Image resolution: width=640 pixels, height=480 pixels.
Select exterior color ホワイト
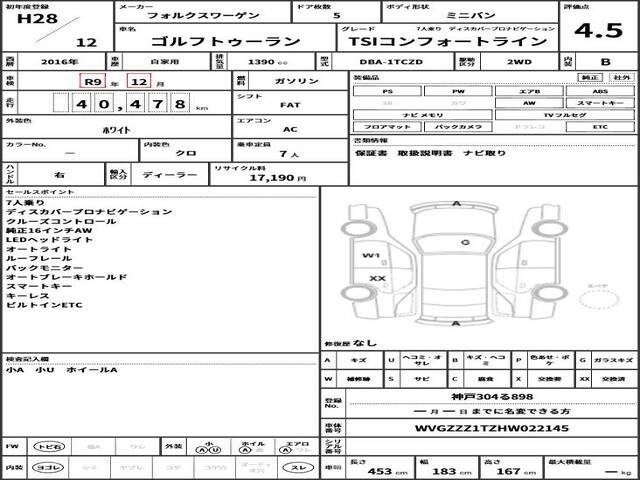(x=116, y=130)
